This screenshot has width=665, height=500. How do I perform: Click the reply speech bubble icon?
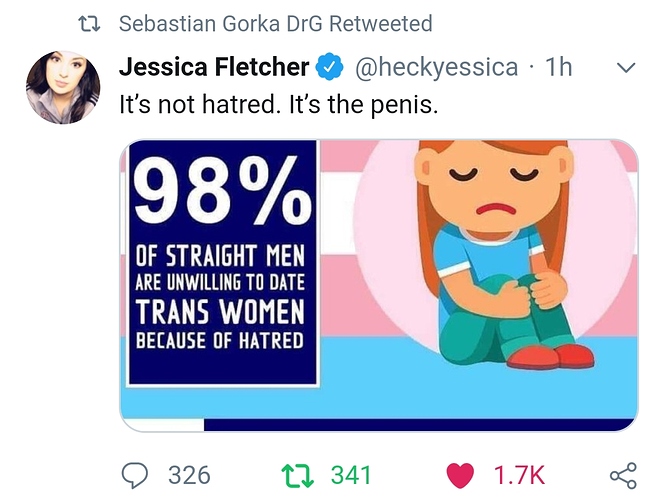pos(135,475)
